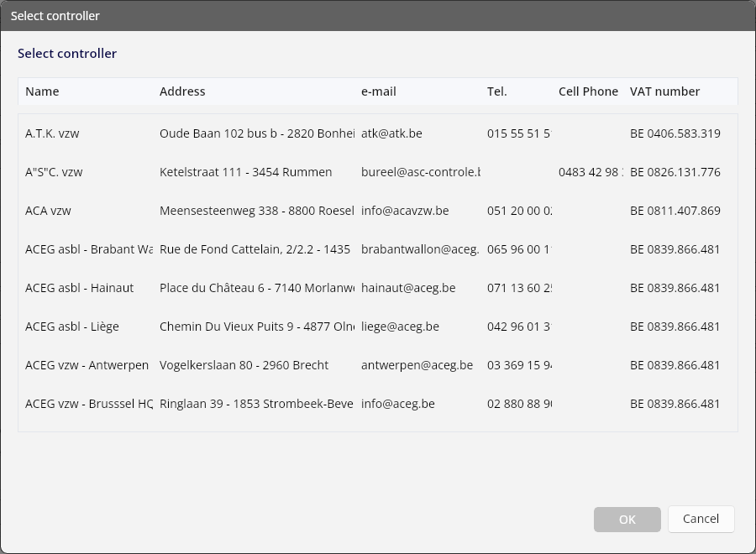Screen dimensions: 756x554
Task: Sort by the Name column header
Action: (x=43, y=91)
